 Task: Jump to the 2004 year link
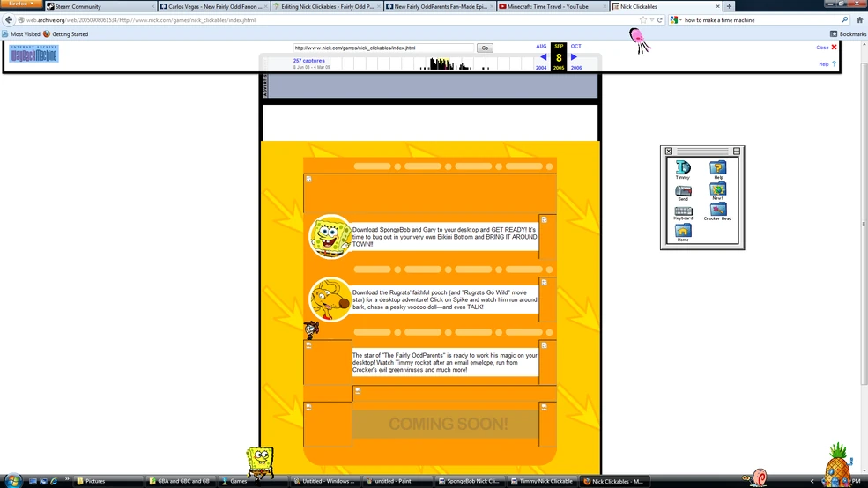coord(541,68)
